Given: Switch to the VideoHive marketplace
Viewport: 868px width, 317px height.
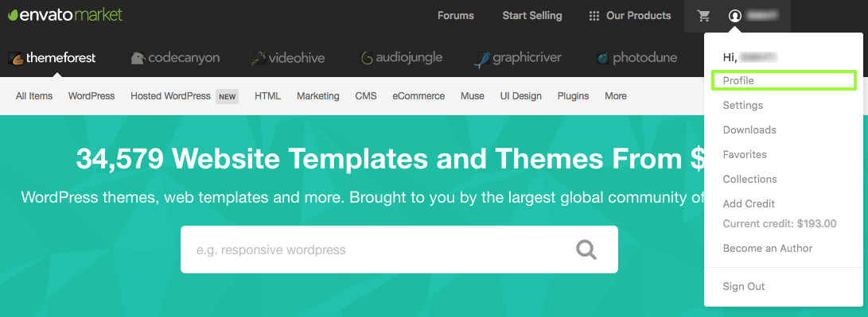Looking at the screenshot, I should click(288, 57).
